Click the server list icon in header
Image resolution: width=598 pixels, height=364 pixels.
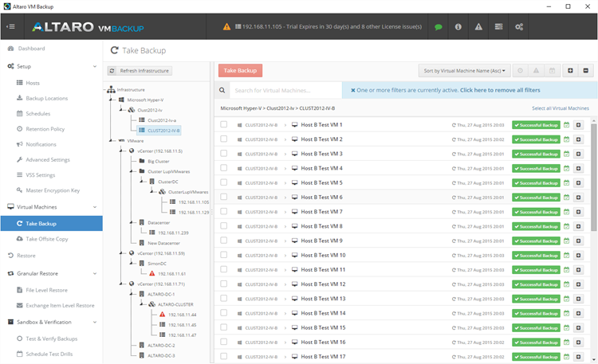click(x=498, y=26)
